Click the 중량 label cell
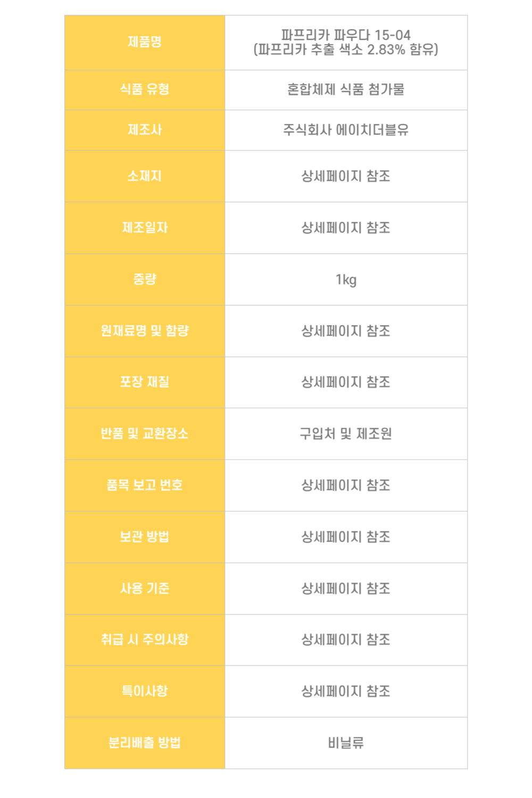 pos(145,279)
